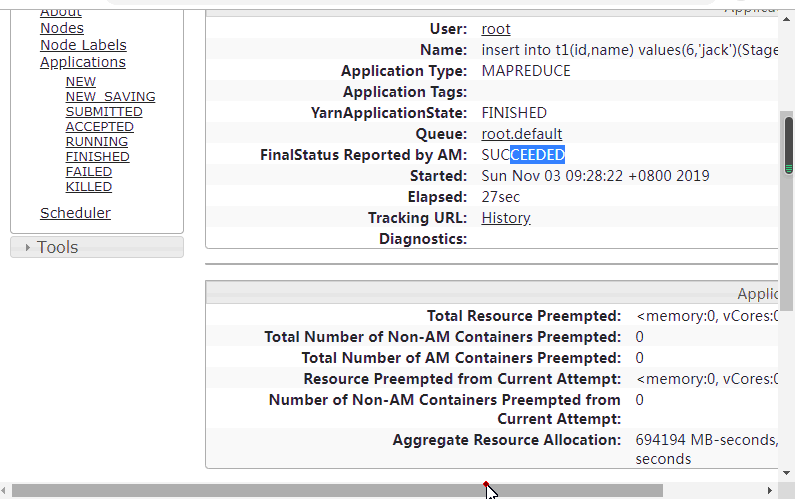
Task: Select the SUBMITTED applications filter
Action: point(104,112)
